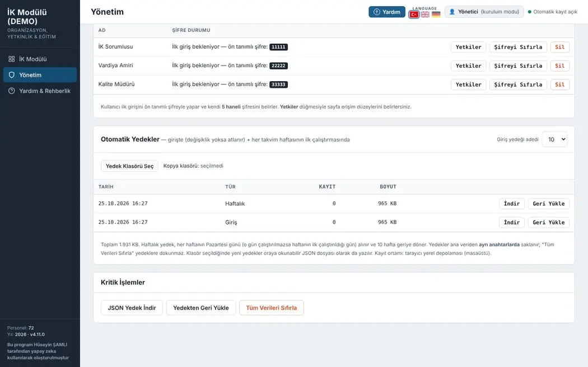This screenshot has height=367, width=588.
Task: Open the İK Modülü sidebar menu item
Action: pos(40,59)
